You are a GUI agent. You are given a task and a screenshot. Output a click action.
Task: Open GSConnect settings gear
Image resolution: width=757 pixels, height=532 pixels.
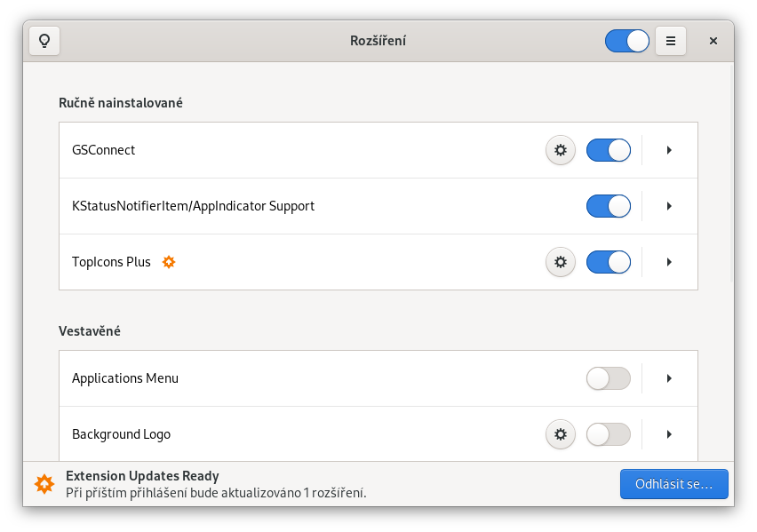(x=560, y=150)
